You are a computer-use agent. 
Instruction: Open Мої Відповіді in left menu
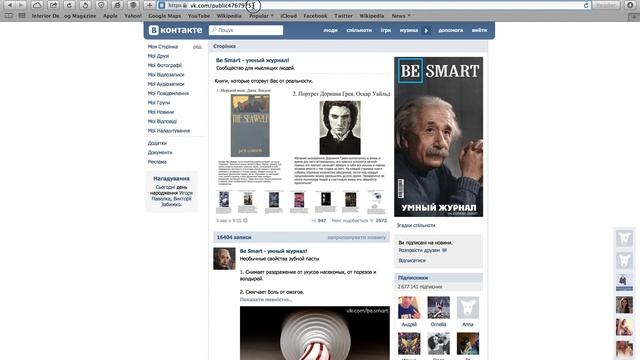click(162, 121)
